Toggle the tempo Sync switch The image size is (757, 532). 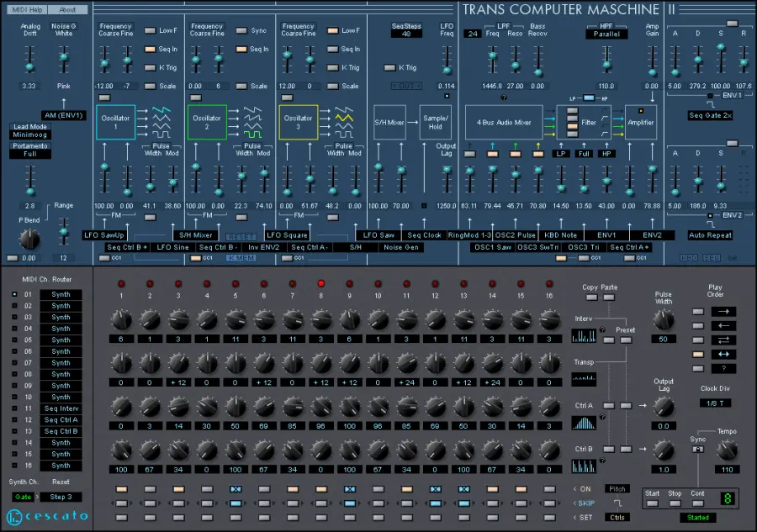[697, 449]
